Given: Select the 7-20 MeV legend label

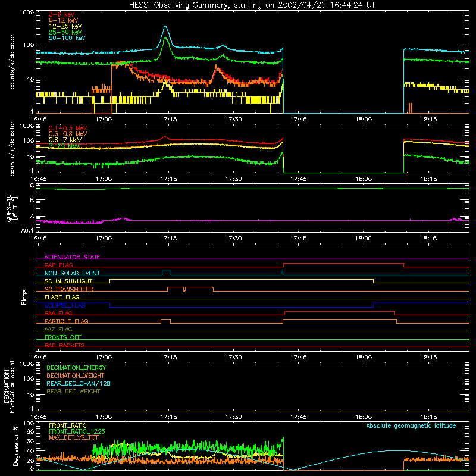Looking at the screenshot, I should pos(64,146).
